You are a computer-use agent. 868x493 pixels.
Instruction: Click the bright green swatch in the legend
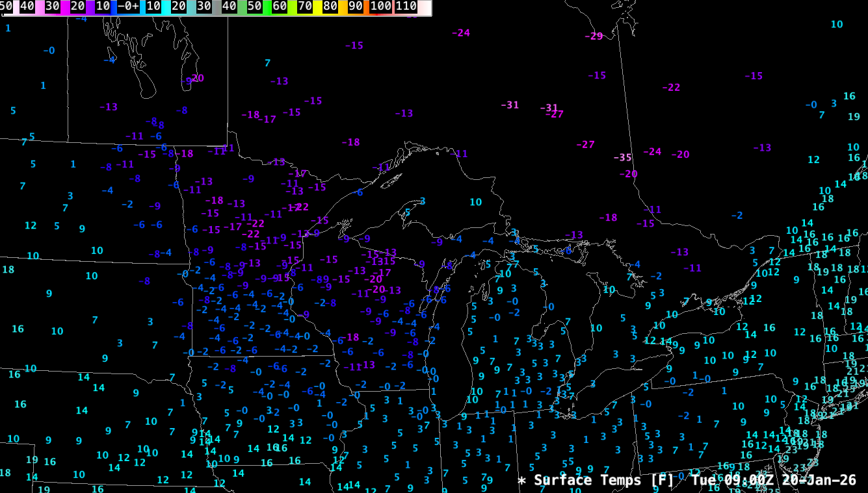[267, 6]
